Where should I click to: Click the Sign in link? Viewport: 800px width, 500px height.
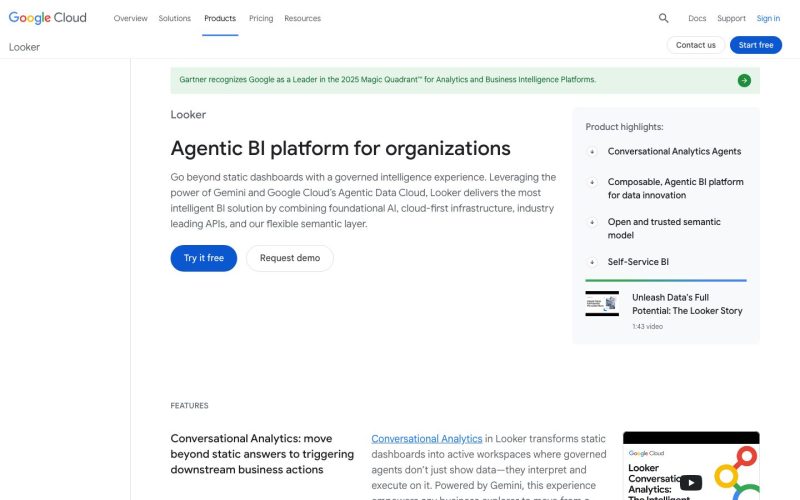point(768,18)
